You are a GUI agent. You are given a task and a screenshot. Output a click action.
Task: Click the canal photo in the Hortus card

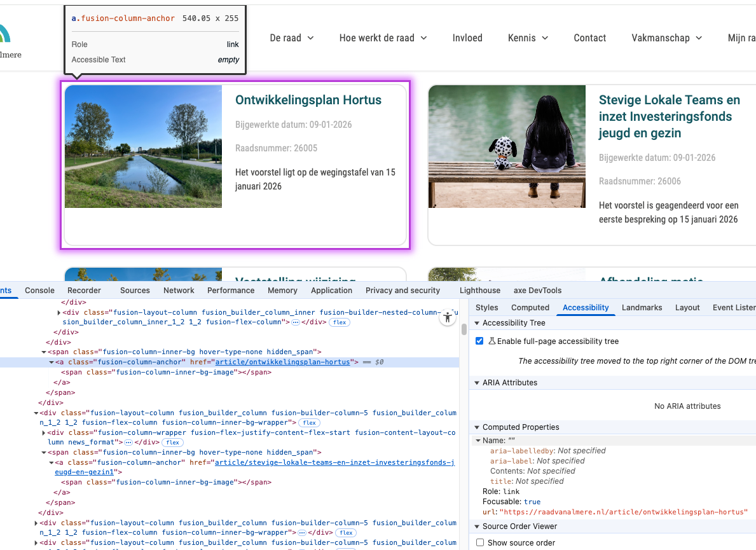click(x=143, y=146)
